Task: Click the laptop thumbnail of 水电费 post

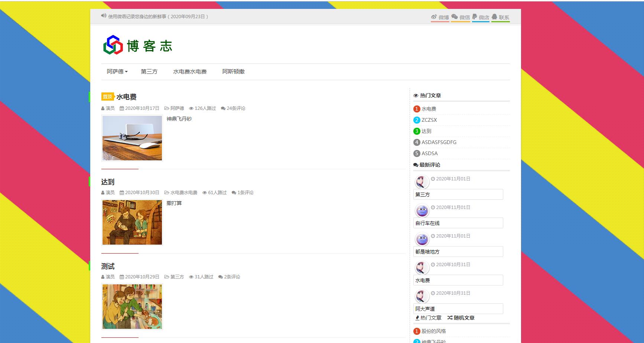Action: click(x=132, y=138)
